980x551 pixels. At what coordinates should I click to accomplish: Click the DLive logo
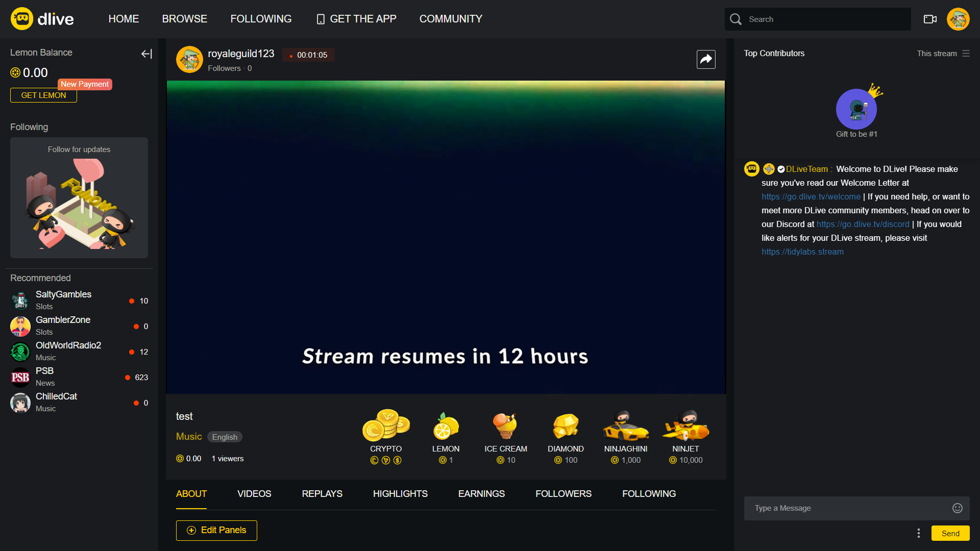point(42,19)
